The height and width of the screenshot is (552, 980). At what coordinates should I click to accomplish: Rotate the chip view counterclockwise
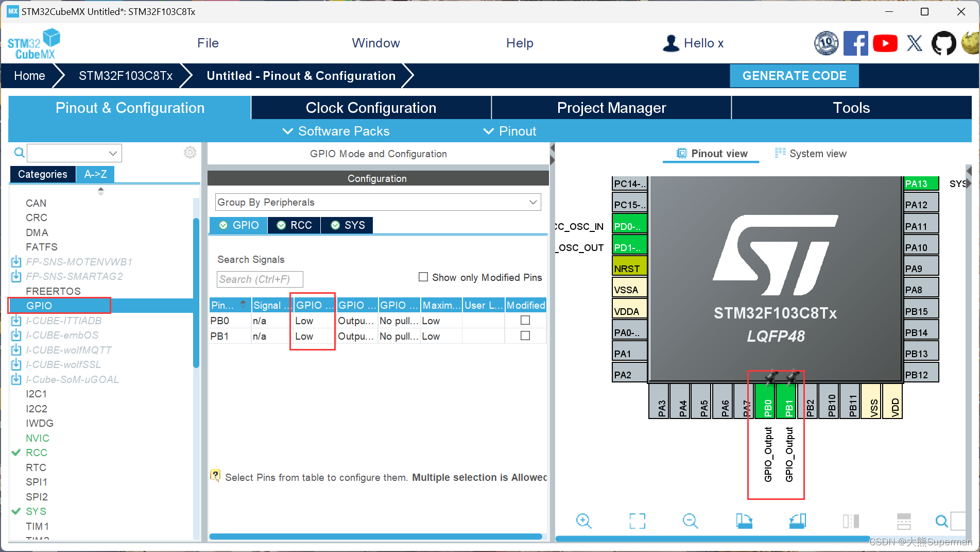[797, 521]
